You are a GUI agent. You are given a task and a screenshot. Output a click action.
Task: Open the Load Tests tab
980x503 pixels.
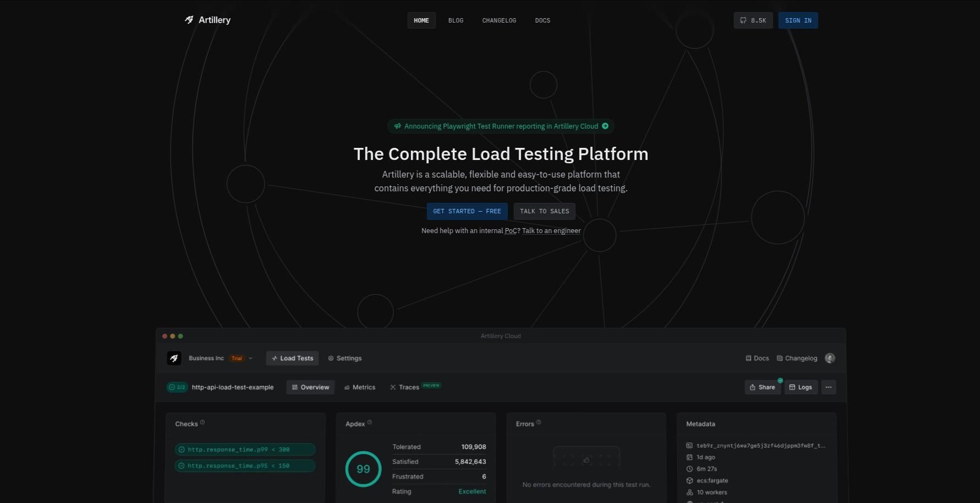tap(292, 358)
